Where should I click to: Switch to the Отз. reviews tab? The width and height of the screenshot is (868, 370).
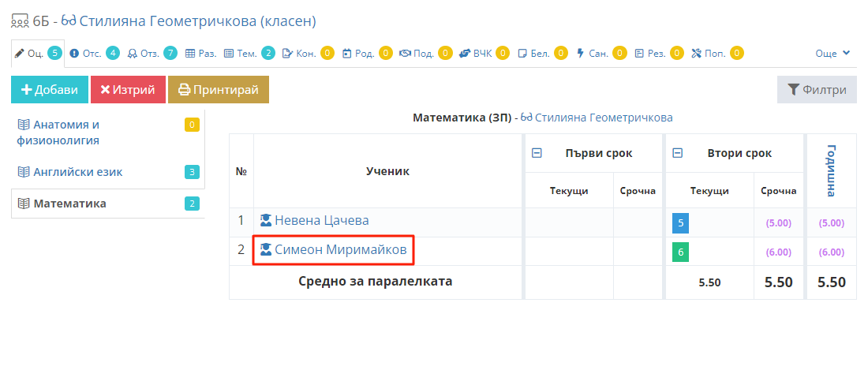(x=152, y=54)
